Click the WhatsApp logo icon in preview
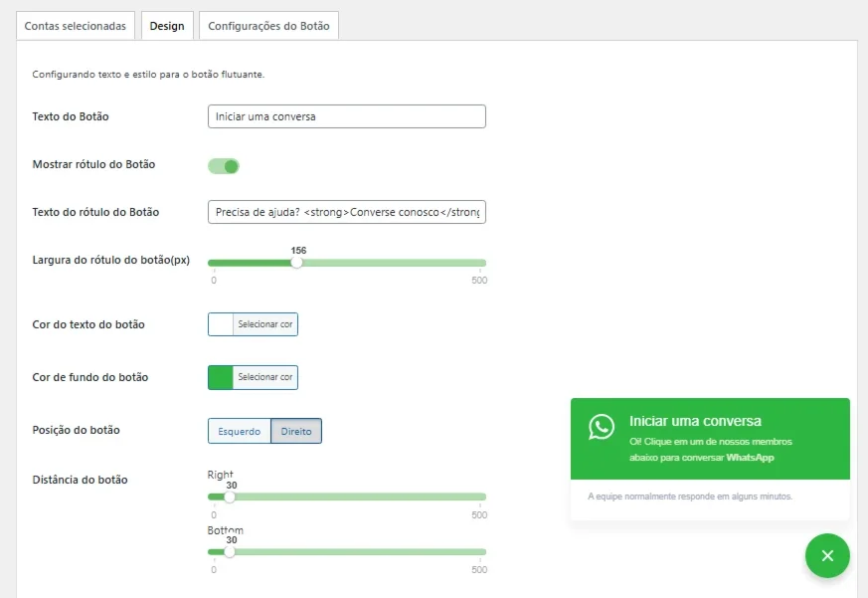Viewport: 868px width, 598px height. (x=602, y=427)
